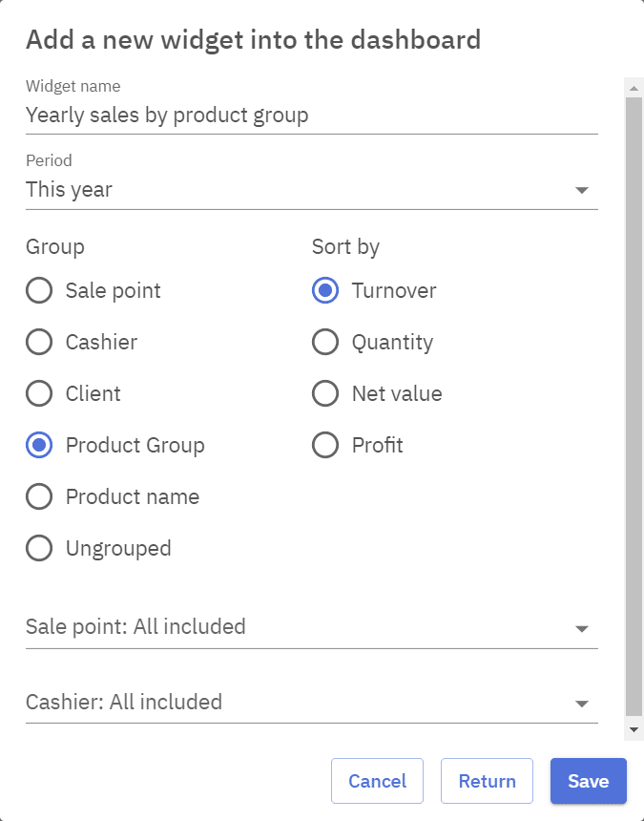Open the Cashier: All included dropdown
Image resolution: width=644 pixels, height=821 pixels.
pyautogui.click(x=311, y=703)
